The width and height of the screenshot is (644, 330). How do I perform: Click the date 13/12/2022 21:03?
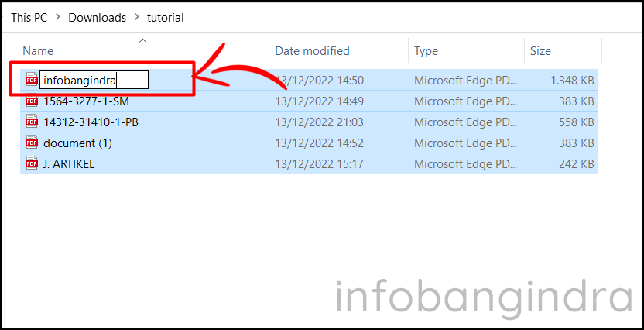click(x=319, y=122)
